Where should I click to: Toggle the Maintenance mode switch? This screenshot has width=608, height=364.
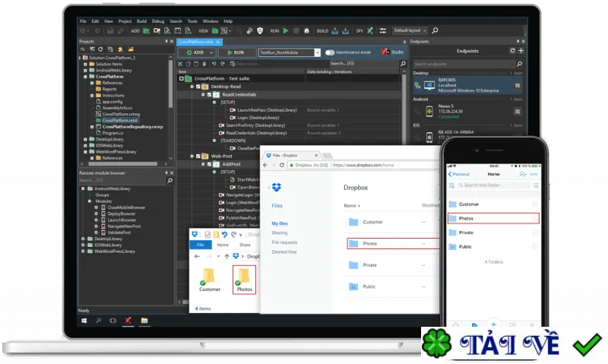point(330,52)
